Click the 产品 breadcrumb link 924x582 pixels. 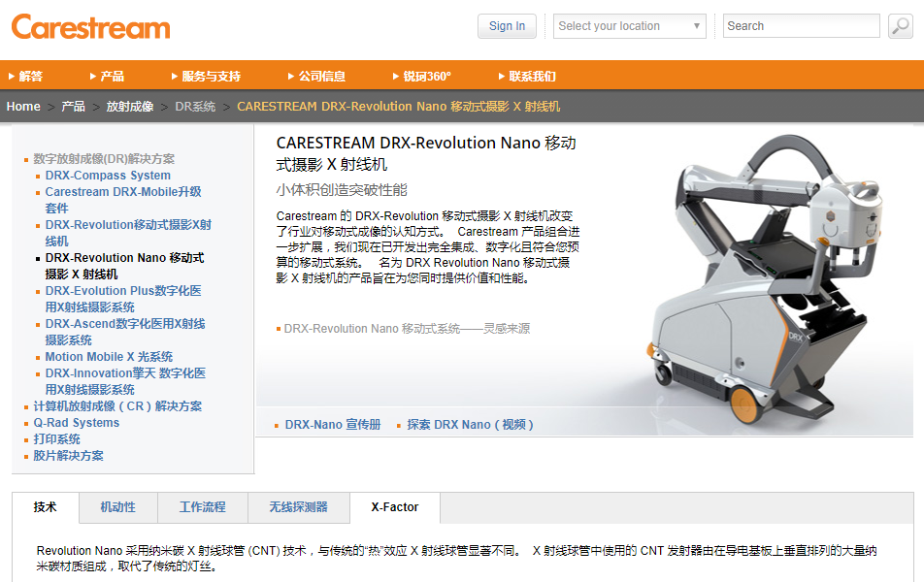pos(73,107)
